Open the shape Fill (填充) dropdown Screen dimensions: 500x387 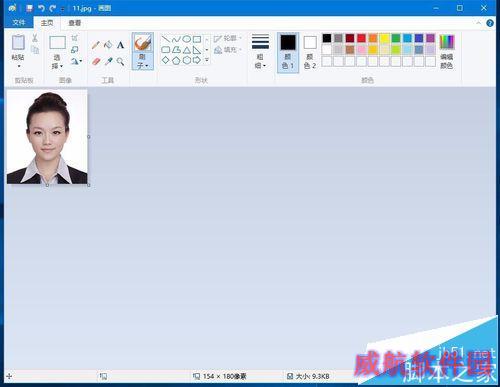click(228, 50)
